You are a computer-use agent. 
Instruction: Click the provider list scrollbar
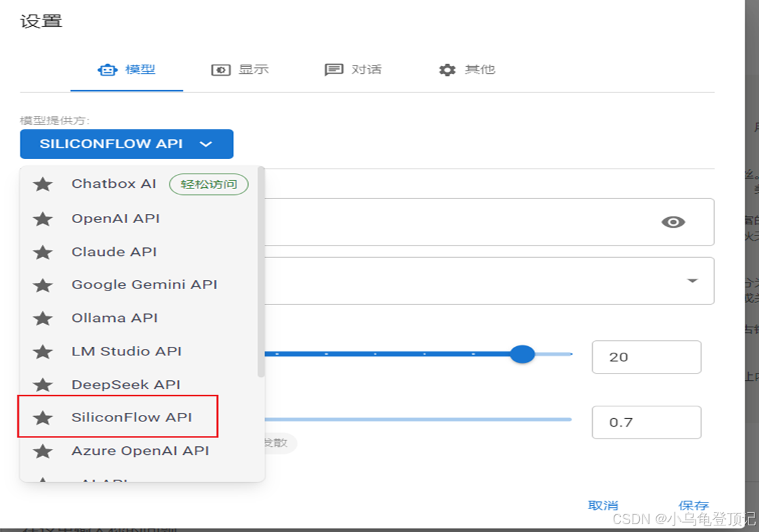point(261,272)
